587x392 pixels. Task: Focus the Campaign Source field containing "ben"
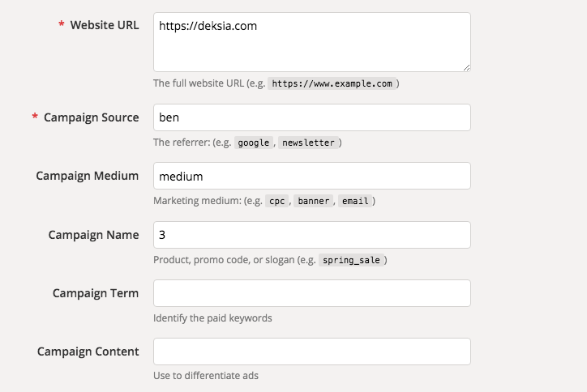(311, 117)
